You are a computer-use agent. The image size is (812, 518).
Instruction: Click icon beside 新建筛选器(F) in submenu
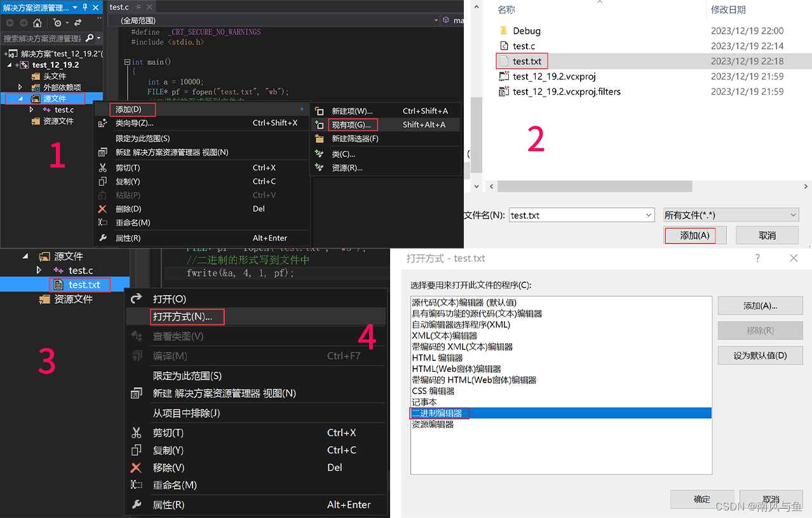click(320, 139)
